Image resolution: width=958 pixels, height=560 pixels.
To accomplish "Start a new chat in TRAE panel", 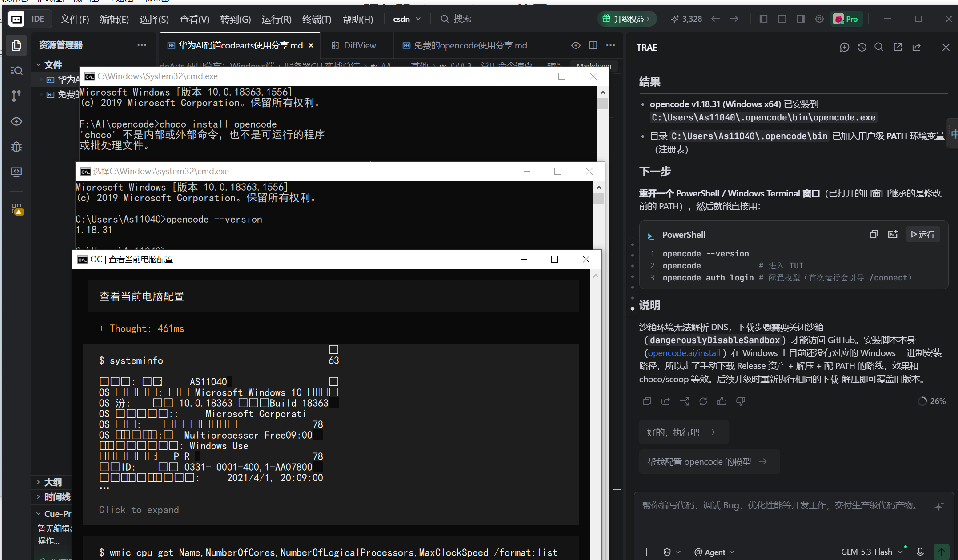I will tap(844, 47).
